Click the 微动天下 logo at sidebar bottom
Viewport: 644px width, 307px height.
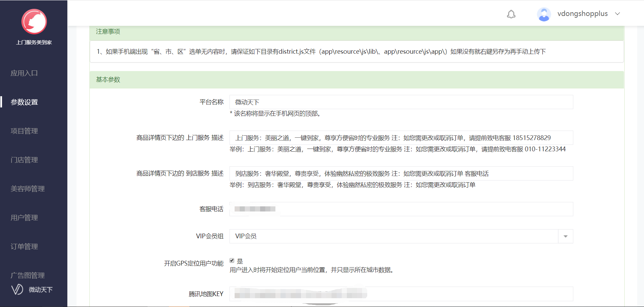[x=32, y=290]
